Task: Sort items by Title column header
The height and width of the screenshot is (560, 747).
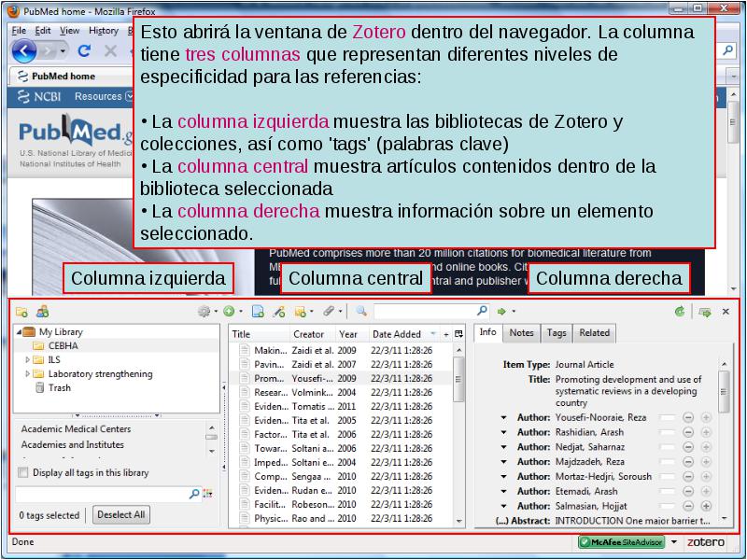Action: [260, 334]
